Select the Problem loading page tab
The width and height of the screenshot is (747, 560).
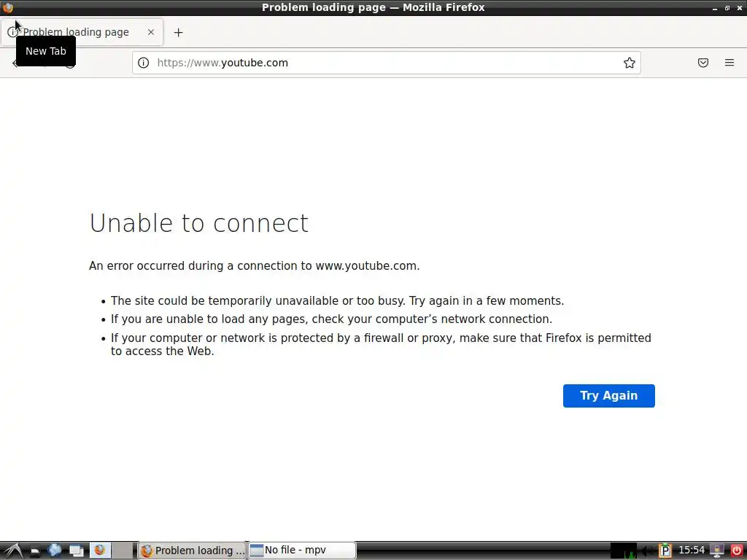point(82,32)
